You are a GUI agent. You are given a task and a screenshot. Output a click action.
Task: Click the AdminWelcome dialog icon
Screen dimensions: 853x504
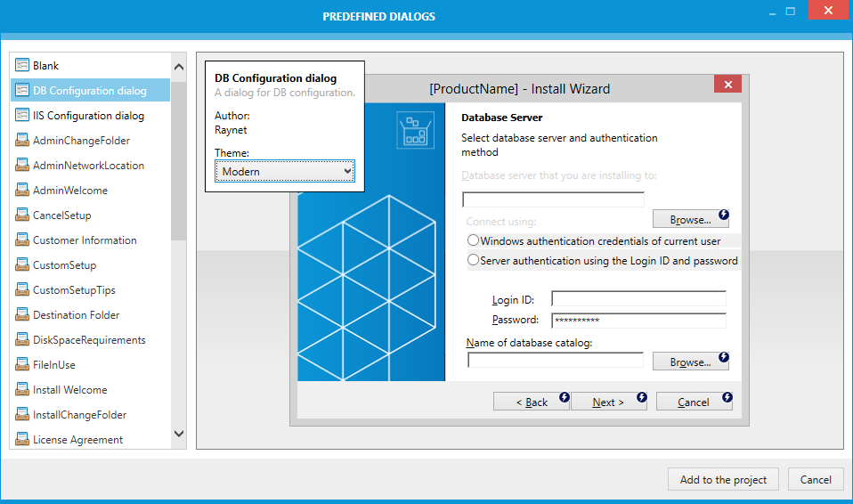(x=22, y=191)
